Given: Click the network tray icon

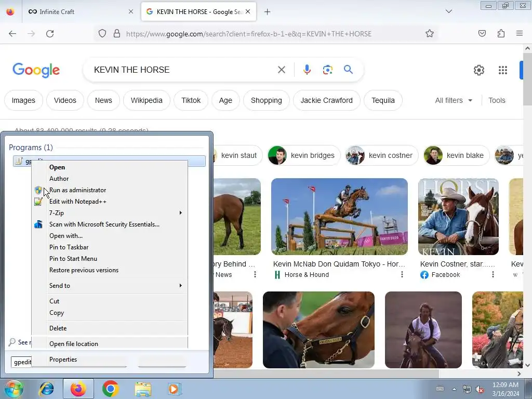Looking at the screenshot, I should [x=467, y=389].
